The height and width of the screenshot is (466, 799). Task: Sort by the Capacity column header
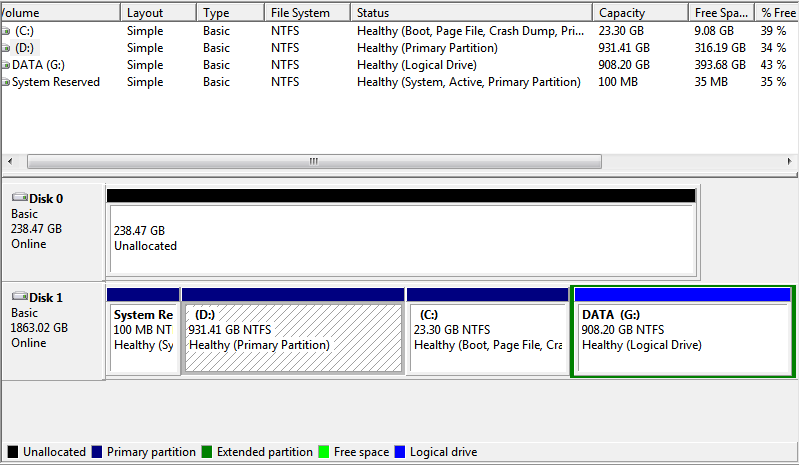click(x=640, y=13)
